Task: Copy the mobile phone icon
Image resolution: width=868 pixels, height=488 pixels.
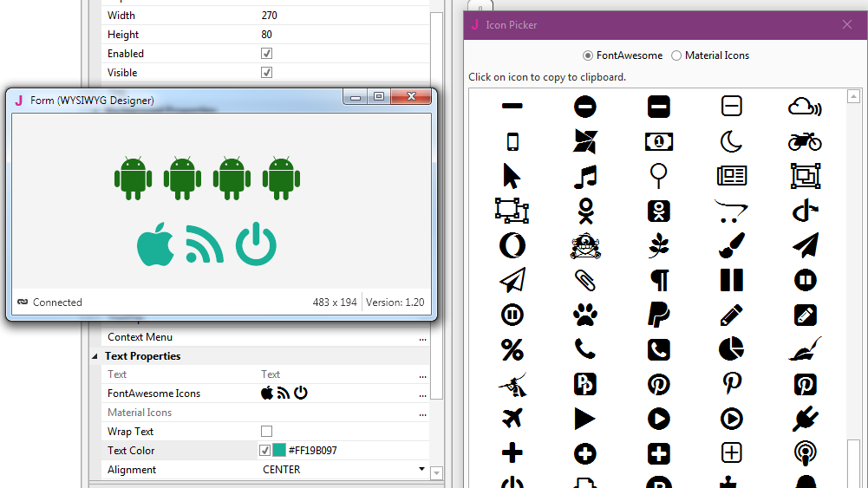Action: point(512,141)
